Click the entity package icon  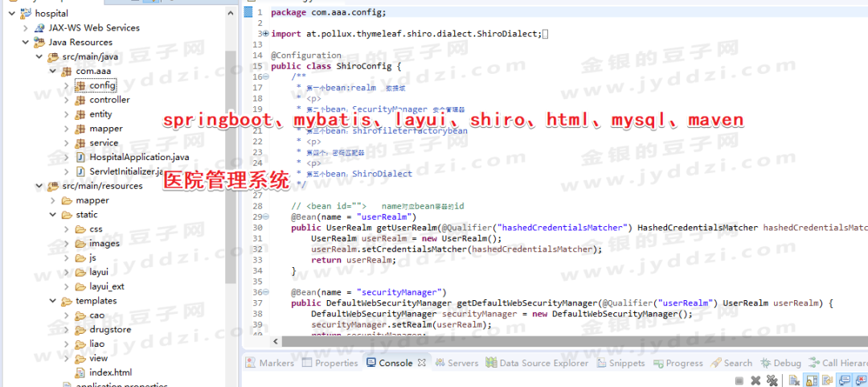click(x=81, y=114)
